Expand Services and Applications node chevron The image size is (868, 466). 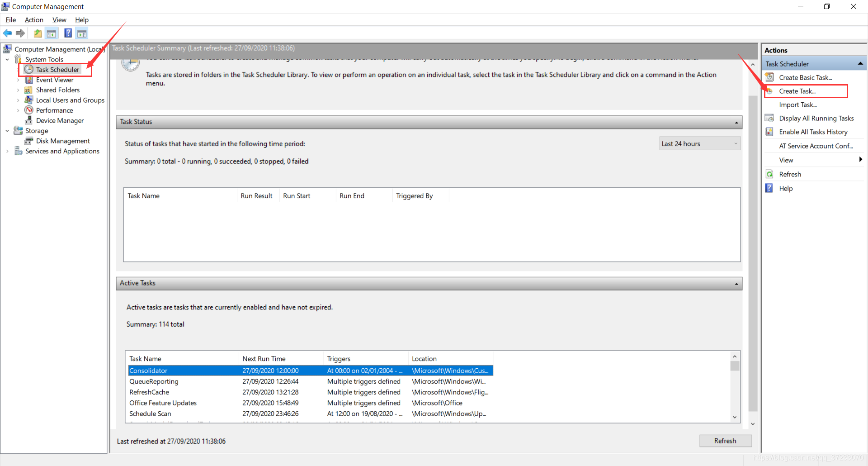[7, 151]
